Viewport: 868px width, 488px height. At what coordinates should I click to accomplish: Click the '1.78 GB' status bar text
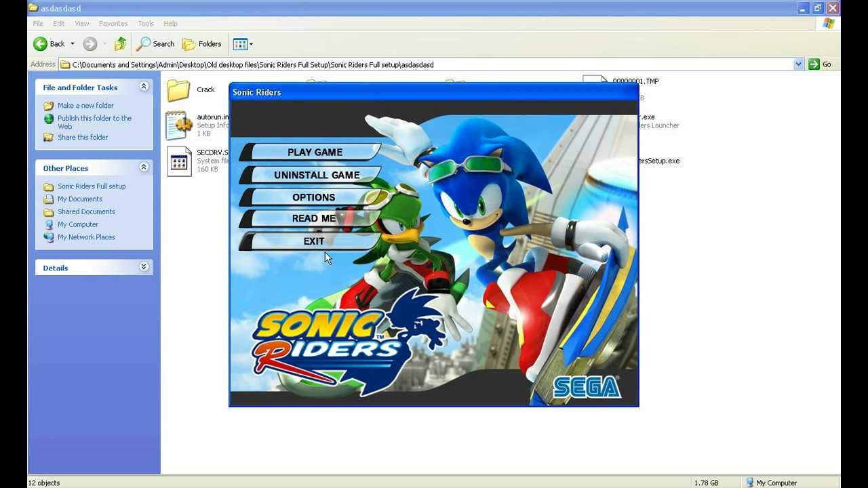point(706,483)
